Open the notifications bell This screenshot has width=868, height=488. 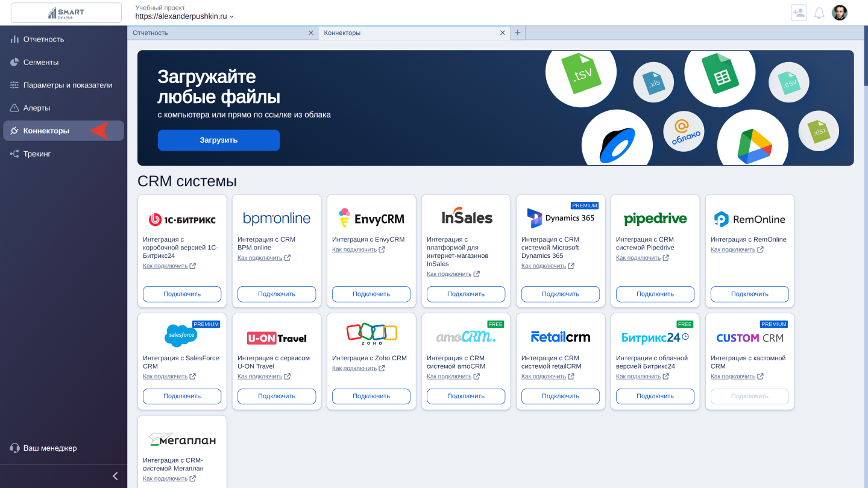819,13
